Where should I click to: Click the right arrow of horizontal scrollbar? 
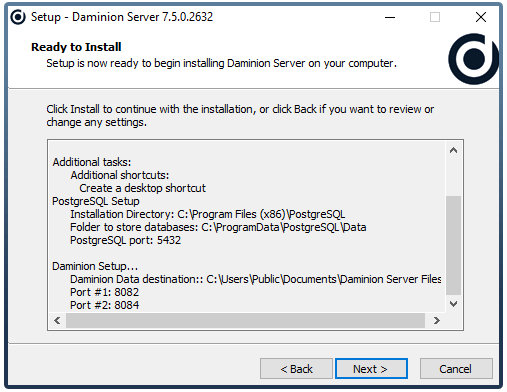[x=437, y=321]
